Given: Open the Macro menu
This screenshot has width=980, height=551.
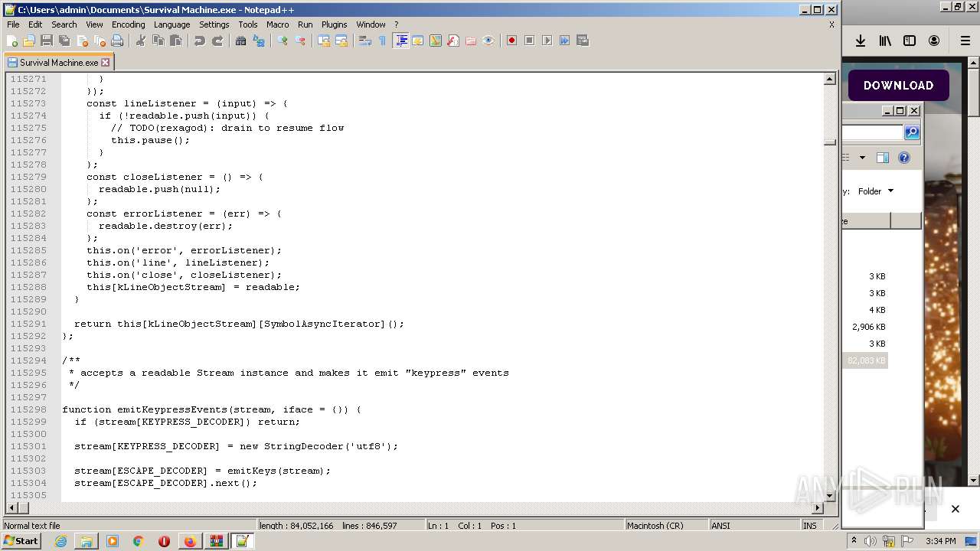Looking at the screenshot, I should (x=277, y=24).
